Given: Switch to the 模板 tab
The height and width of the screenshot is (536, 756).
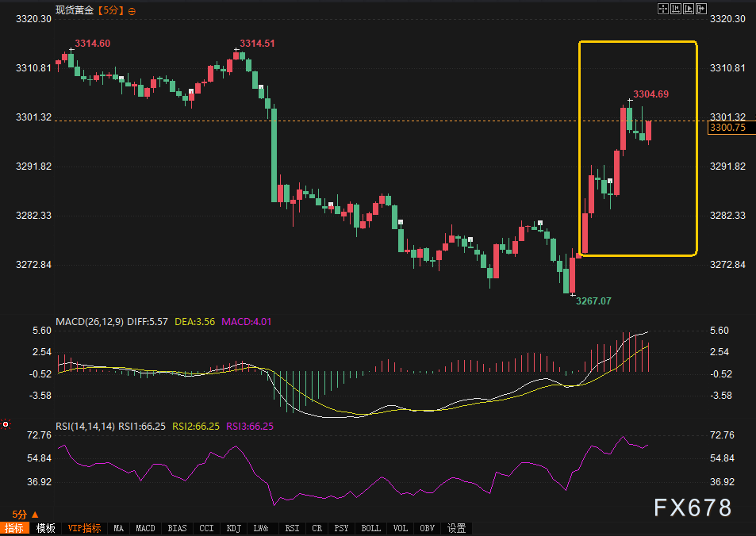Looking at the screenshot, I should click(45, 528).
